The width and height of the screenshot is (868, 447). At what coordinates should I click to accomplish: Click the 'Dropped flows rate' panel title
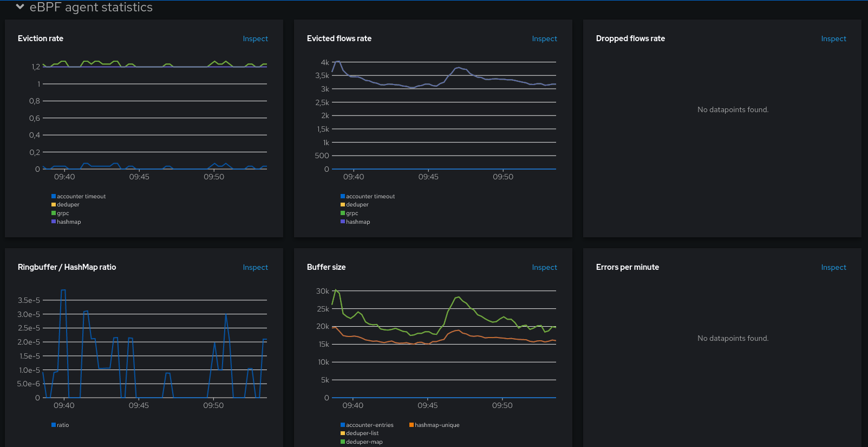630,38
